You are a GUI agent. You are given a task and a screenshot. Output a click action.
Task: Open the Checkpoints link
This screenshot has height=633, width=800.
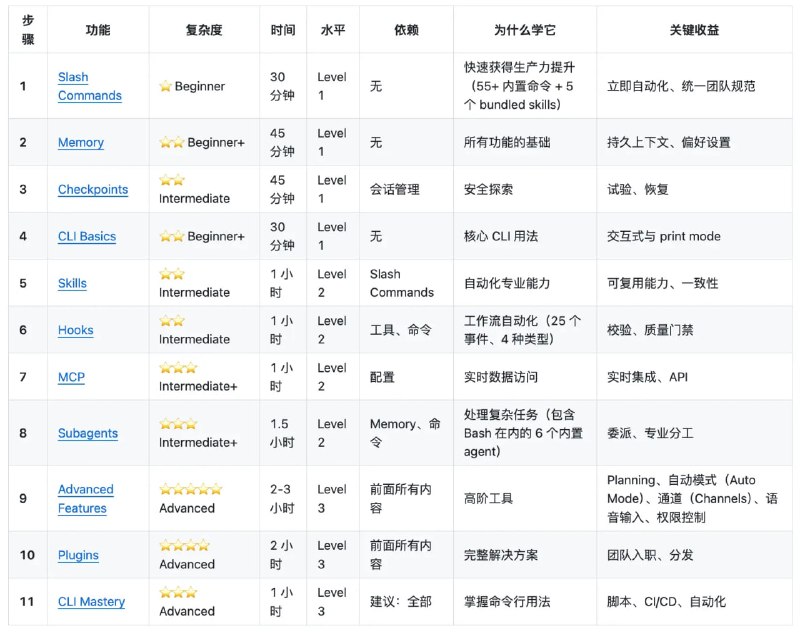click(x=93, y=189)
